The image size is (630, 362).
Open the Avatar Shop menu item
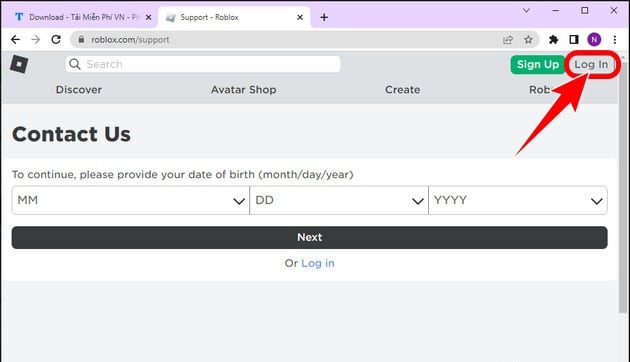(x=243, y=90)
